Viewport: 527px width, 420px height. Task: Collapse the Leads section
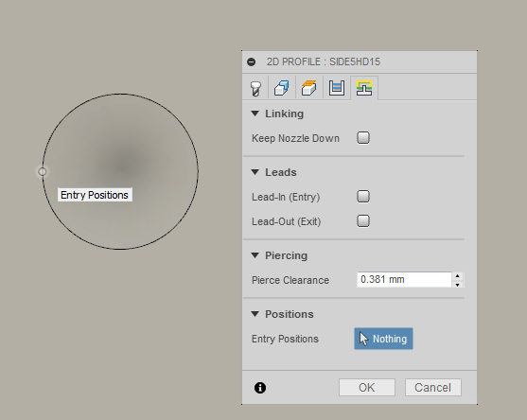[x=255, y=172]
